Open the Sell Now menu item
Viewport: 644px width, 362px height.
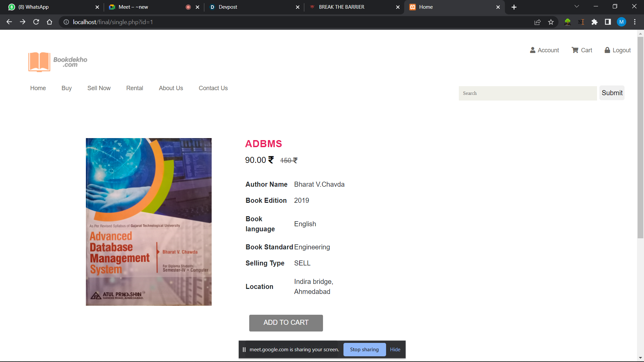99,88
